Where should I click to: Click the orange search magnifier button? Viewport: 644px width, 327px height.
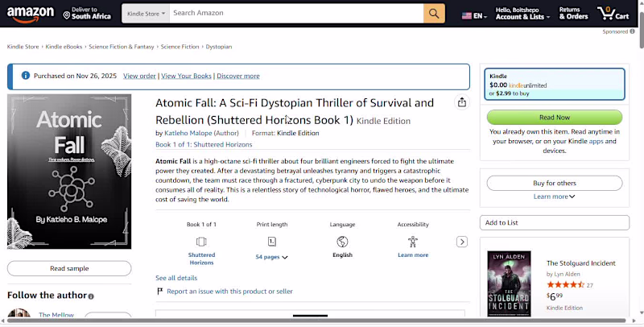coord(434,13)
